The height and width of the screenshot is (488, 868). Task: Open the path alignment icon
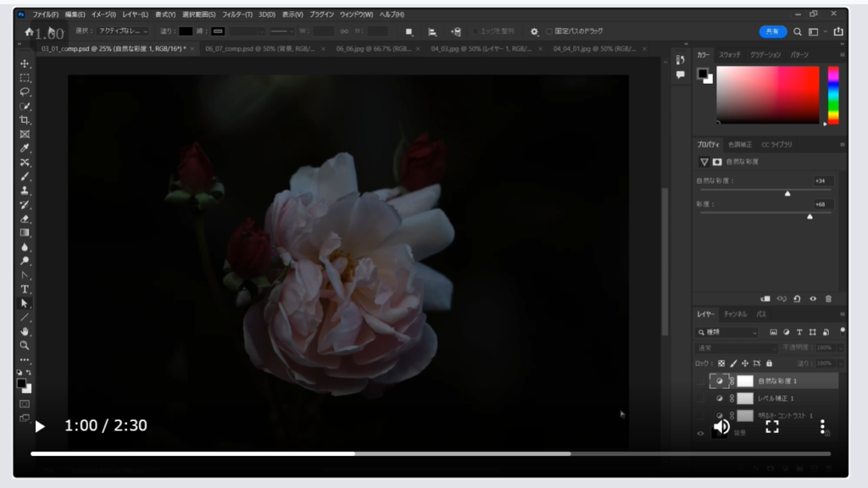[432, 31]
